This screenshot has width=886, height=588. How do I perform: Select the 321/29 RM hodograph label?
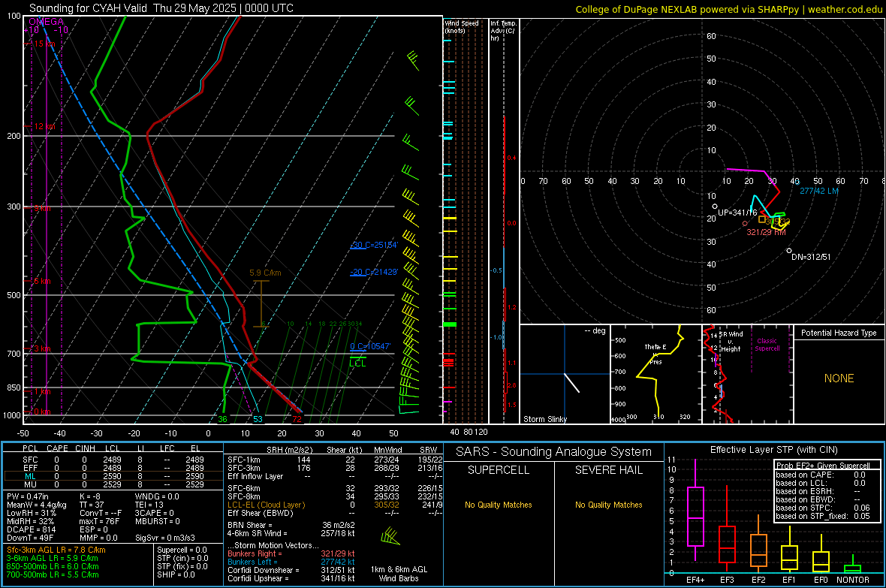(766, 232)
